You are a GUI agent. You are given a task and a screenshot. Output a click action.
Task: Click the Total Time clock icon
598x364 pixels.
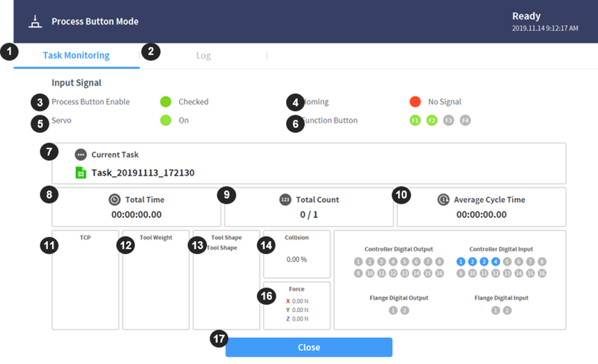pos(114,200)
